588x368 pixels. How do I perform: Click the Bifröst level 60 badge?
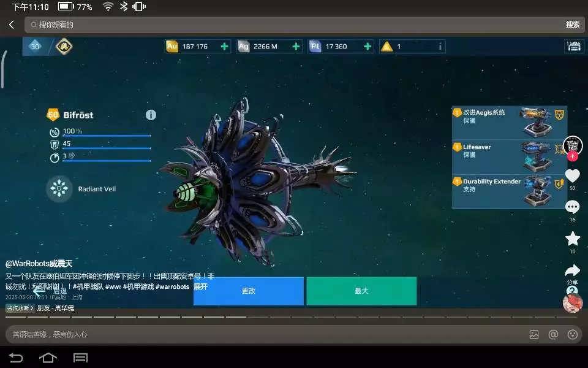(x=53, y=115)
